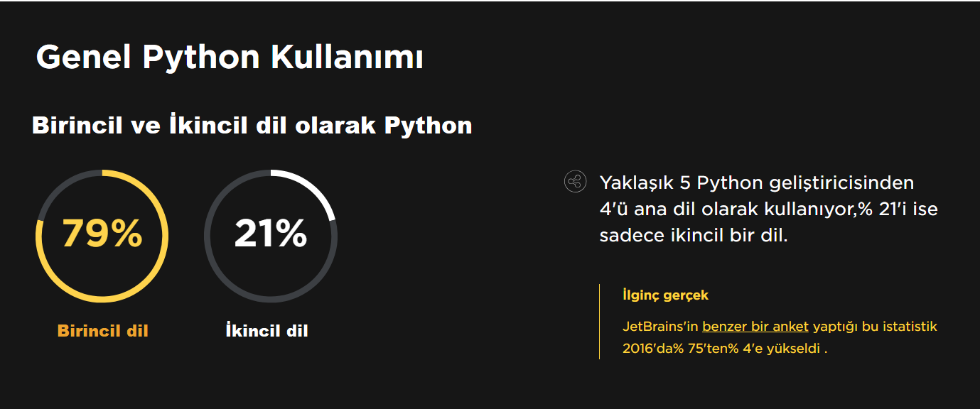
Task: Click the "Yaklaşık 5 Python geliştiricisinden" text line
Action: [757, 182]
